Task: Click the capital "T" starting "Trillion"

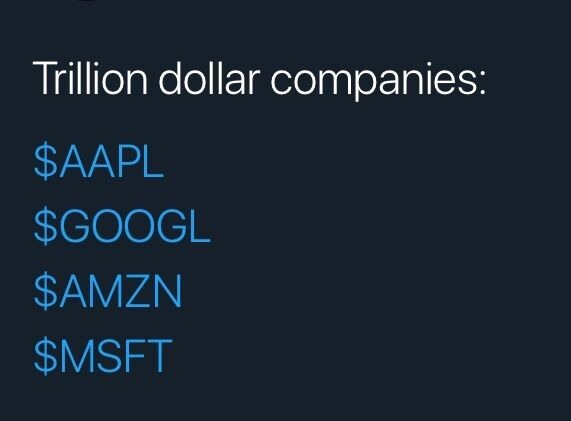Action: coord(46,79)
